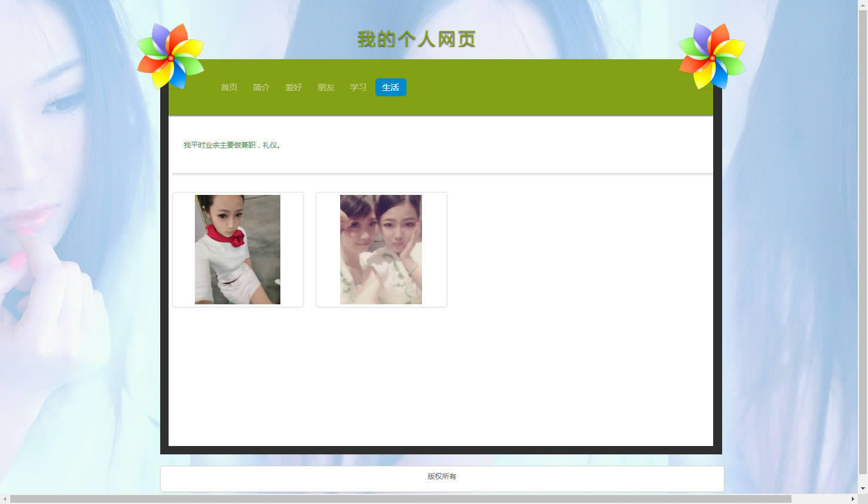Click the vertical scrollbar up arrow
The width and height of the screenshot is (868, 504).
[x=863, y=5]
